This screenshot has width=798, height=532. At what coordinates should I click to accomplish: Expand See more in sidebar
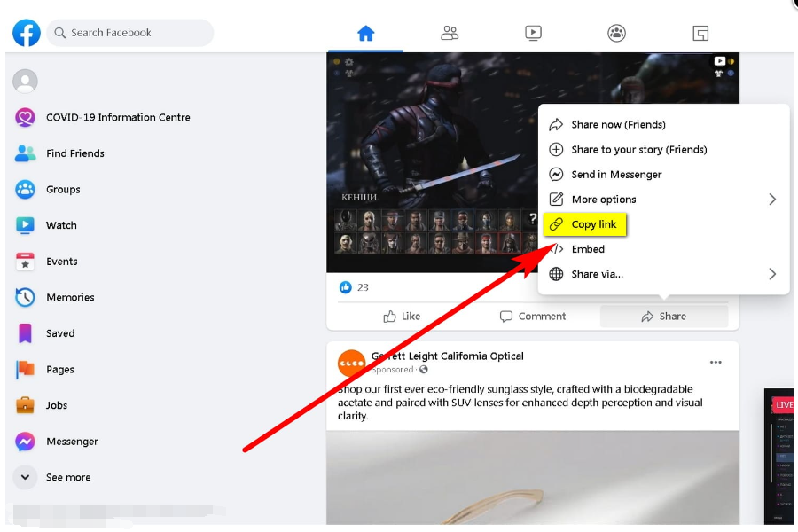pyautogui.click(x=67, y=477)
